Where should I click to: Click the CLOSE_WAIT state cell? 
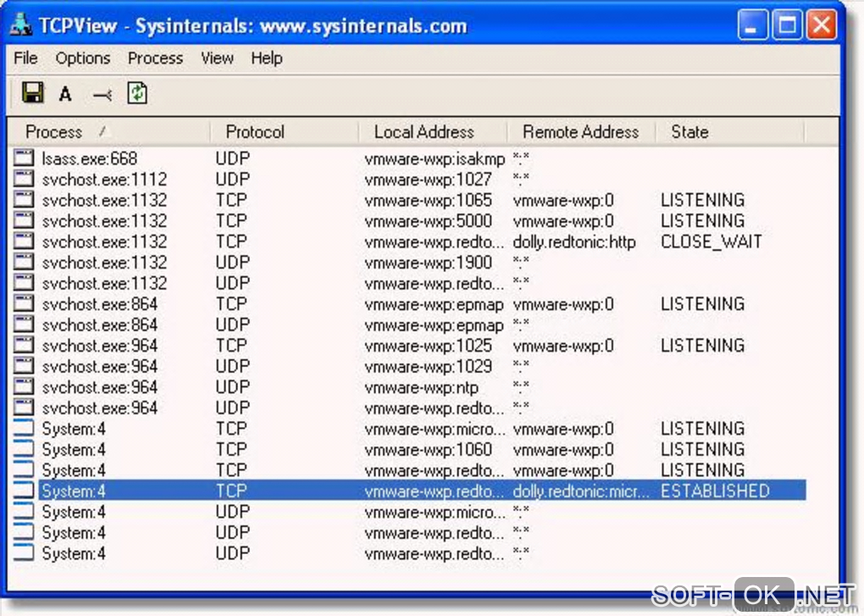tap(711, 241)
